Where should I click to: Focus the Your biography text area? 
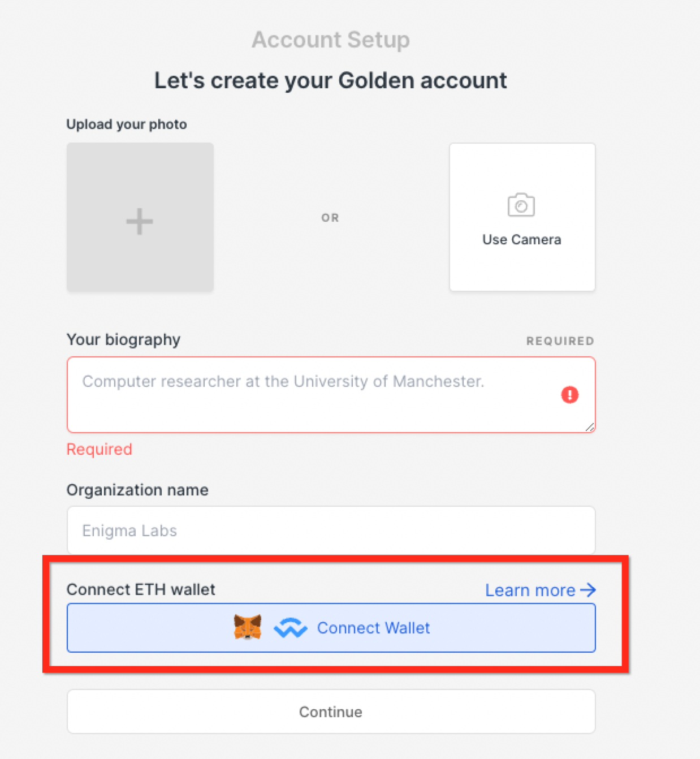coord(331,395)
